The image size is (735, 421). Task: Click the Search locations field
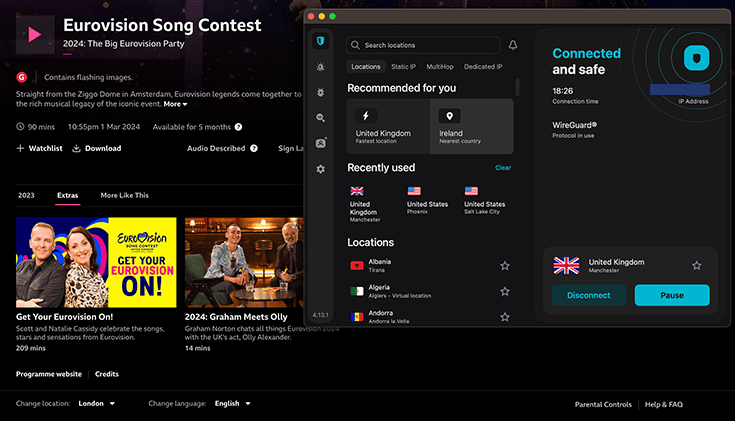coord(423,45)
